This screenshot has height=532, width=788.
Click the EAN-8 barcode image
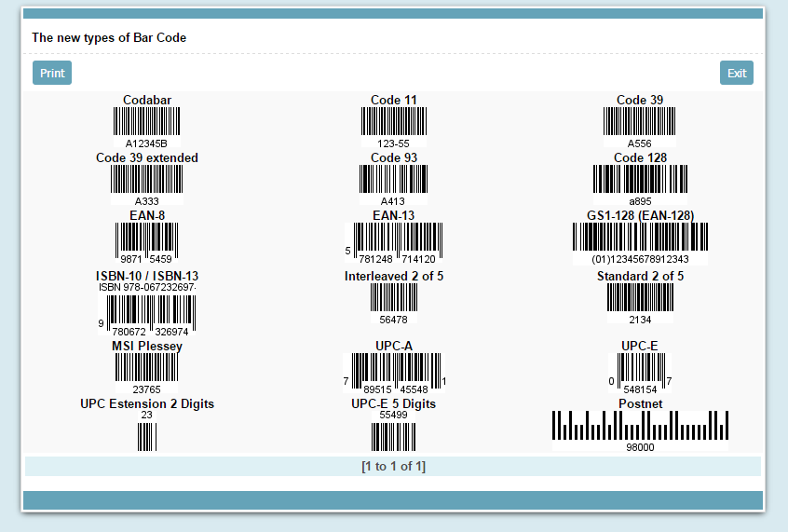[147, 239]
